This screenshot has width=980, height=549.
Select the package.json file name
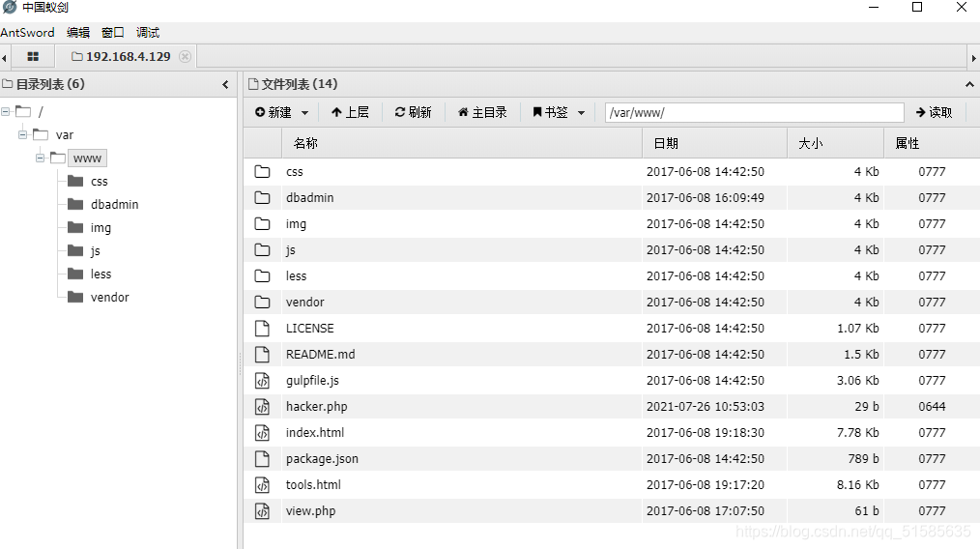coord(322,459)
